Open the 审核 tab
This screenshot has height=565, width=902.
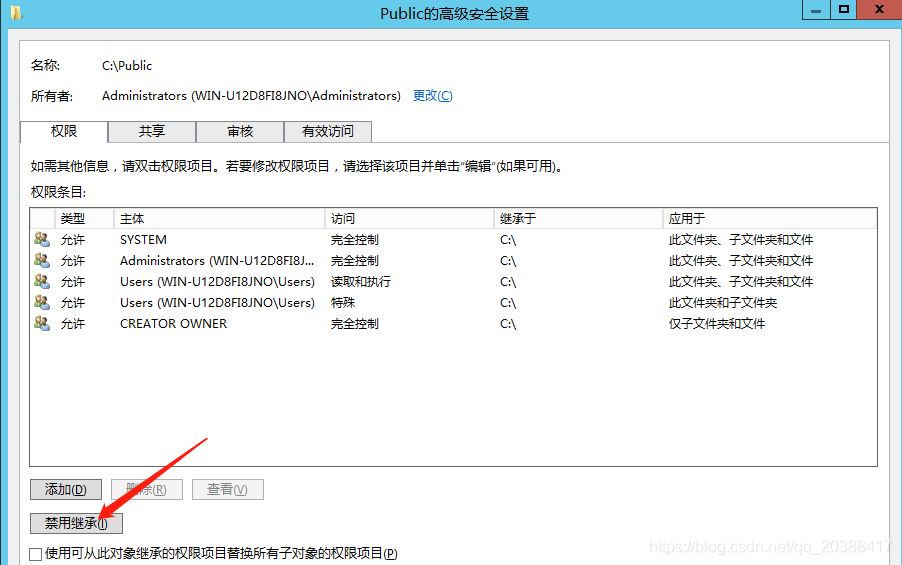click(x=240, y=131)
